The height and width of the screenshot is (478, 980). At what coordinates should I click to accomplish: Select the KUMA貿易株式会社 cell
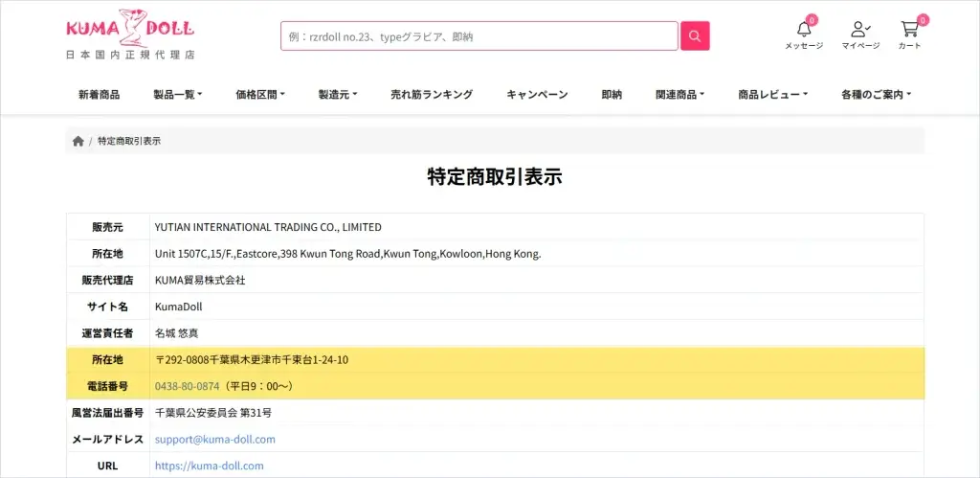[536, 280]
